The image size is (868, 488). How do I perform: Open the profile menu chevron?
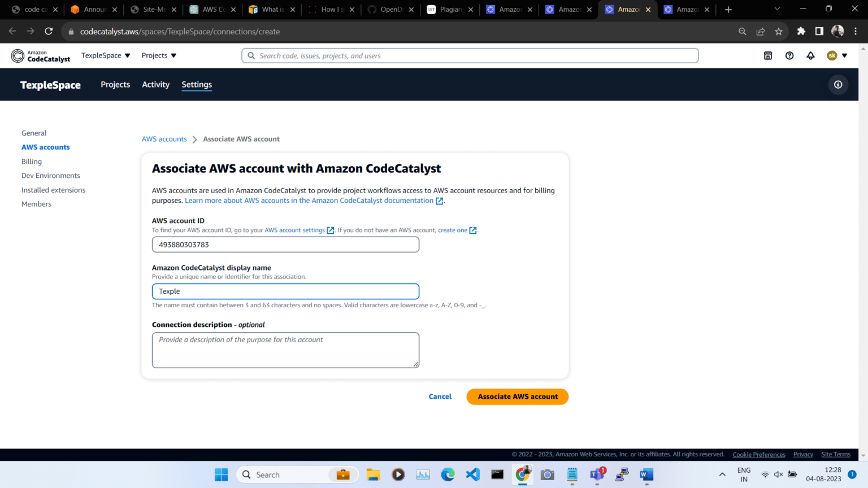844,55
